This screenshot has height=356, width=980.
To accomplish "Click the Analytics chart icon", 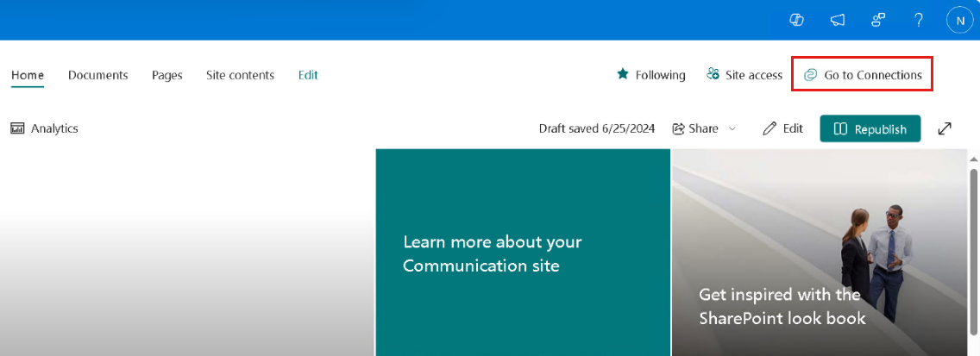I will pyautogui.click(x=17, y=128).
